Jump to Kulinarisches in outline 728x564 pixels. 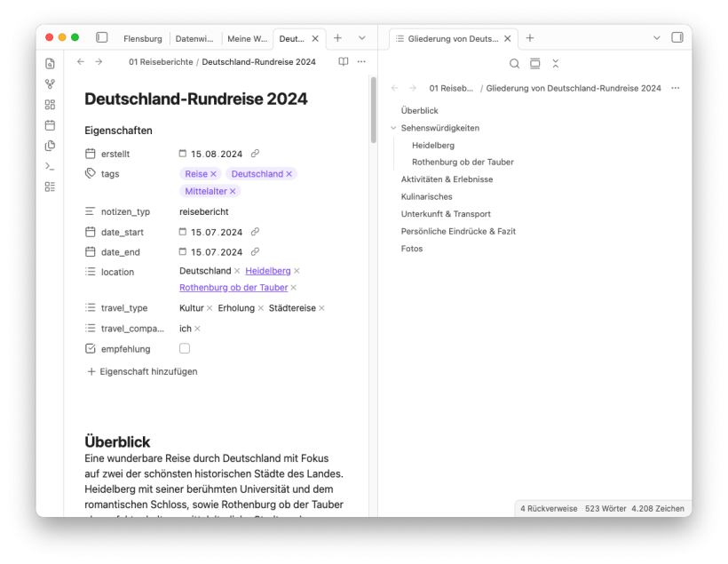tap(427, 196)
